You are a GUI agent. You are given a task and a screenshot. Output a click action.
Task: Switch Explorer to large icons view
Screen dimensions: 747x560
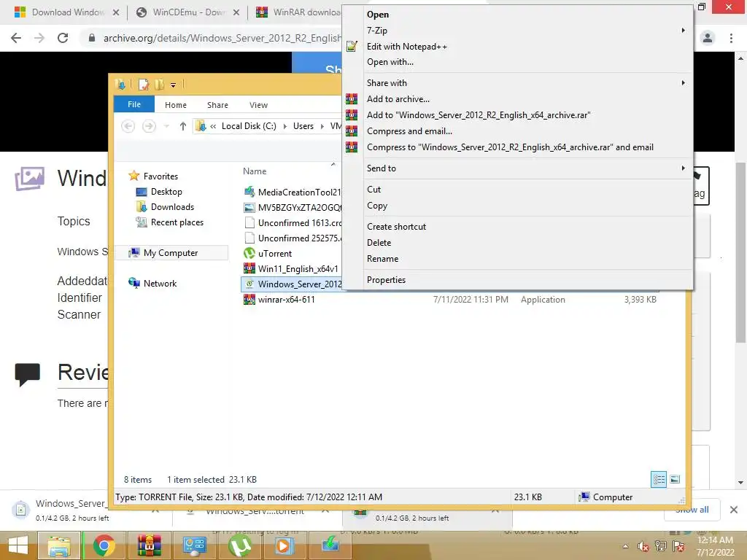click(x=675, y=480)
